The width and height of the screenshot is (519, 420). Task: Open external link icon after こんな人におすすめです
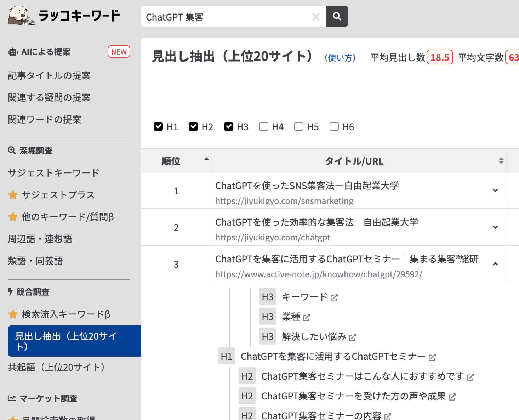470,377
